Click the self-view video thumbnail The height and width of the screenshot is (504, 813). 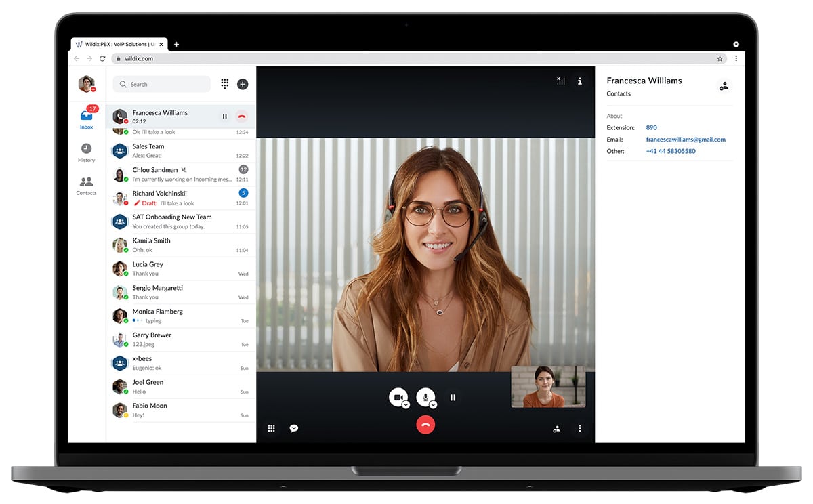(x=548, y=387)
